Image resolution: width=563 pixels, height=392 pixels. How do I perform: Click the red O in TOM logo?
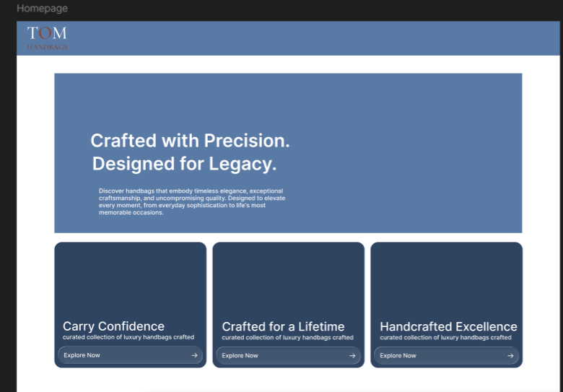pyautogui.click(x=45, y=33)
